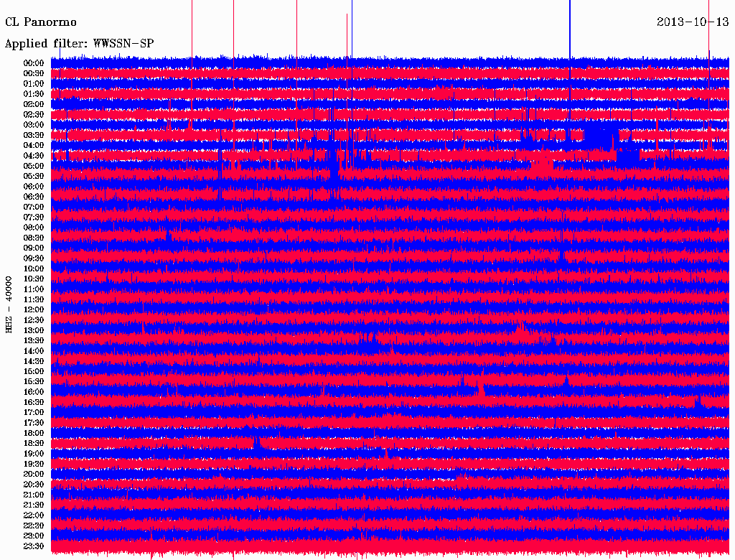This screenshot has width=735, height=560.
Task: Click the 06:30 time label
Action: pos(33,197)
